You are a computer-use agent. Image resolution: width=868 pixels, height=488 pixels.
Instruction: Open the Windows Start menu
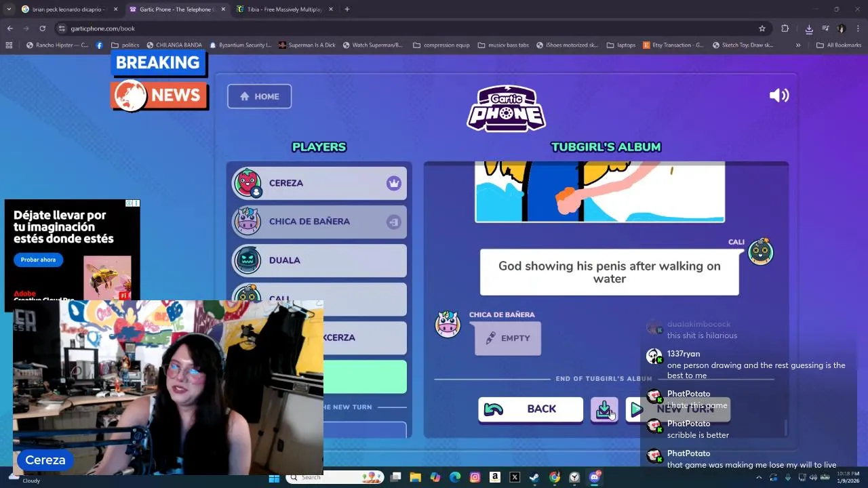click(274, 478)
